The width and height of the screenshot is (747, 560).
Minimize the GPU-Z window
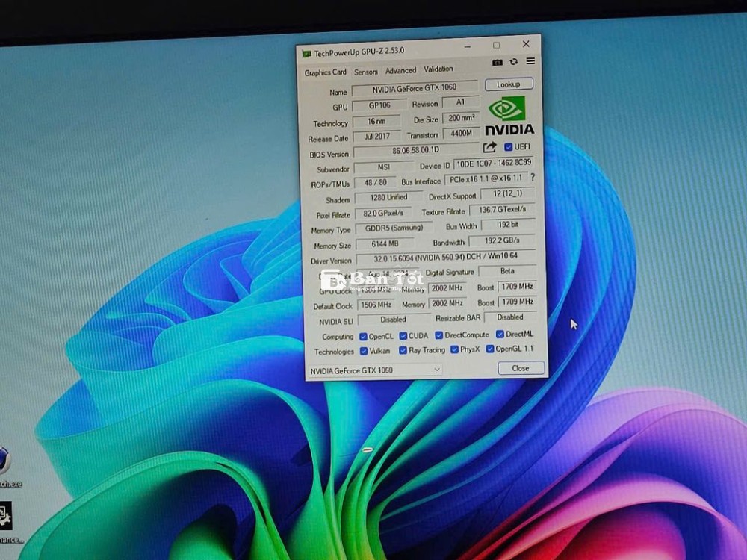[468, 46]
